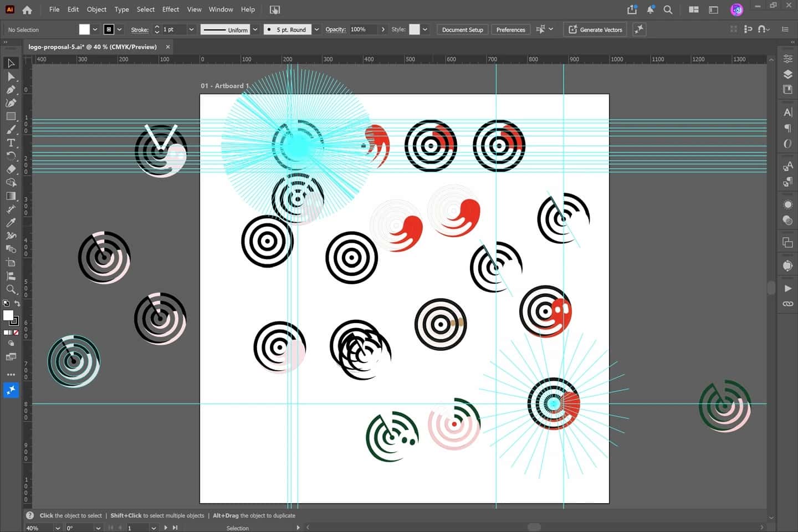Activate the Paintbrush tool
This screenshot has height=532, width=798.
coord(11,130)
